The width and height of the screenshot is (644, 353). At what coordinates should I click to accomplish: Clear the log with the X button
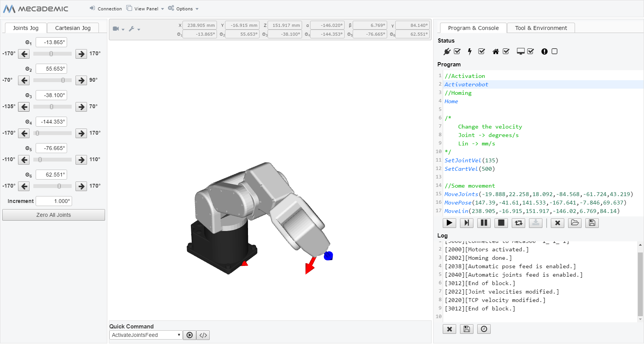449,329
